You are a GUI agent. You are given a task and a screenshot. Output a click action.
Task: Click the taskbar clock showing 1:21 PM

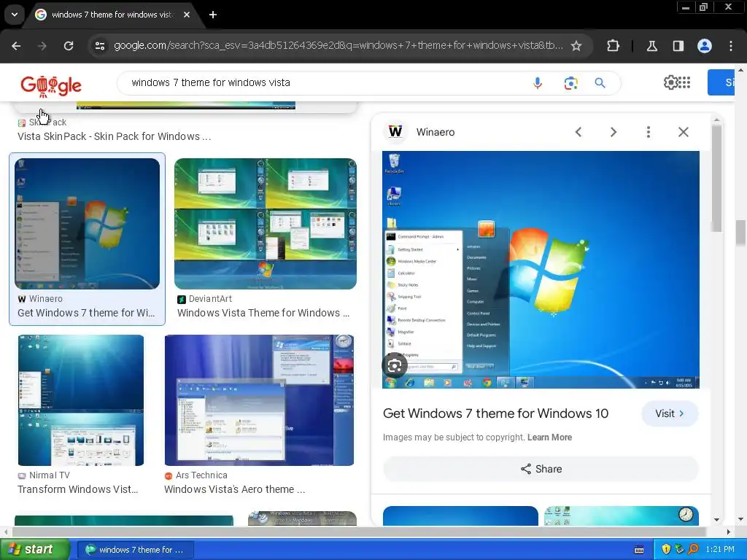(720, 550)
